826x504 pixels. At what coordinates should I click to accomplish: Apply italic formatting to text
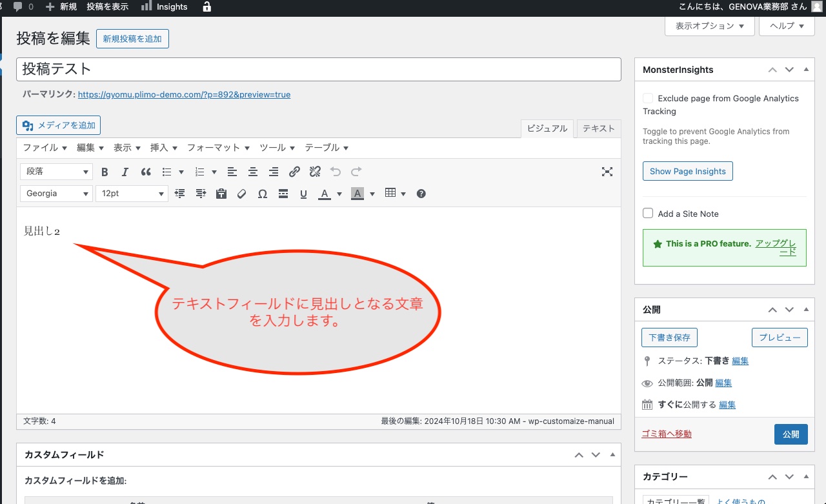click(x=125, y=172)
